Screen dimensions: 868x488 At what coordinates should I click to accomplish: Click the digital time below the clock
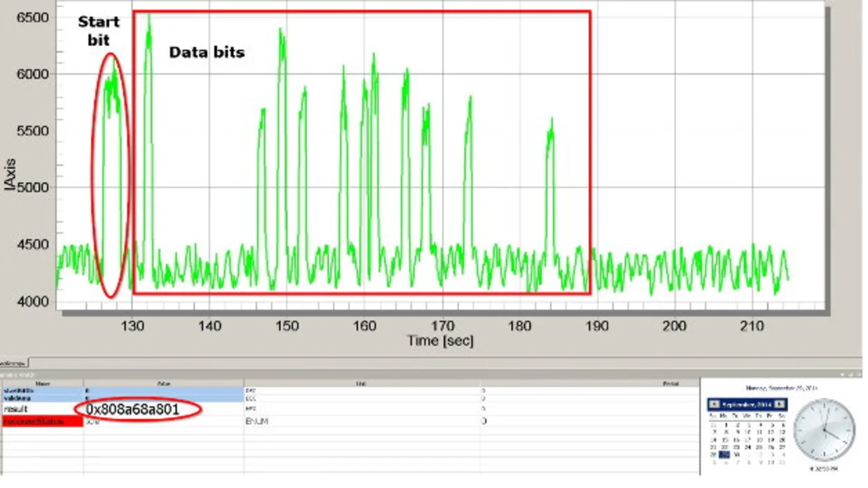click(x=824, y=468)
